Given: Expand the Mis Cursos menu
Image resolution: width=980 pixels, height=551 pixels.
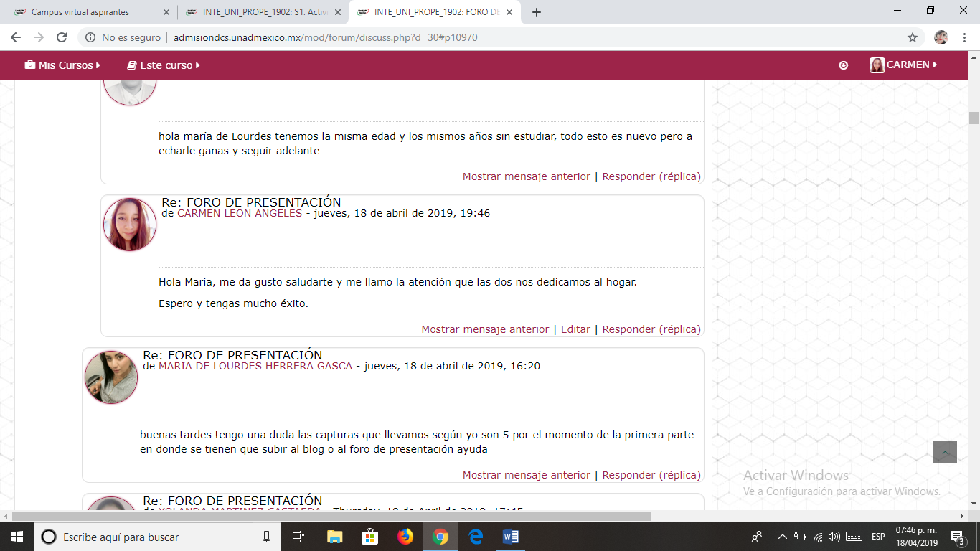Looking at the screenshot, I should (62, 65).
